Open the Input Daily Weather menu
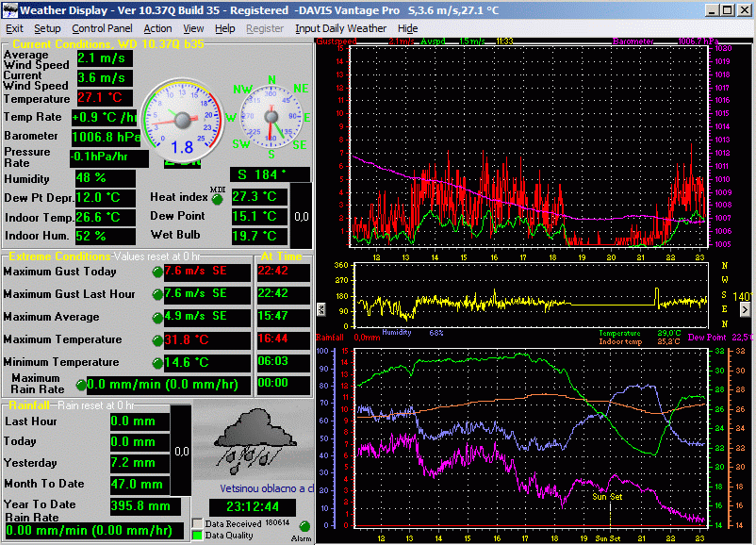Viewport: 756px width, 545px height. point(340,28)
